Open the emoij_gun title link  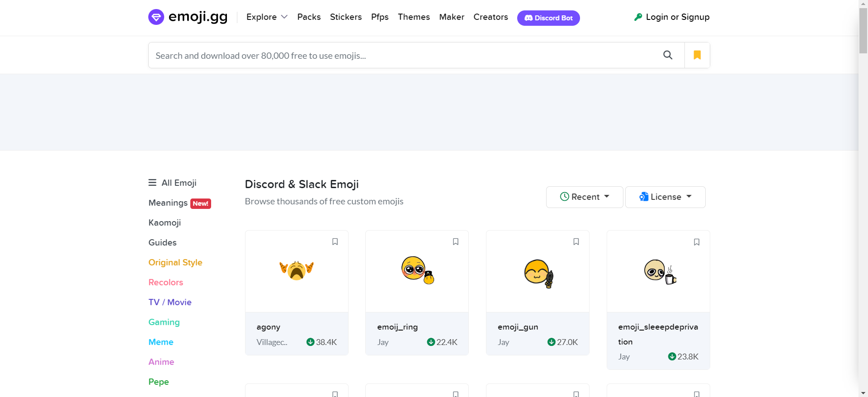(x=518, y=327)
